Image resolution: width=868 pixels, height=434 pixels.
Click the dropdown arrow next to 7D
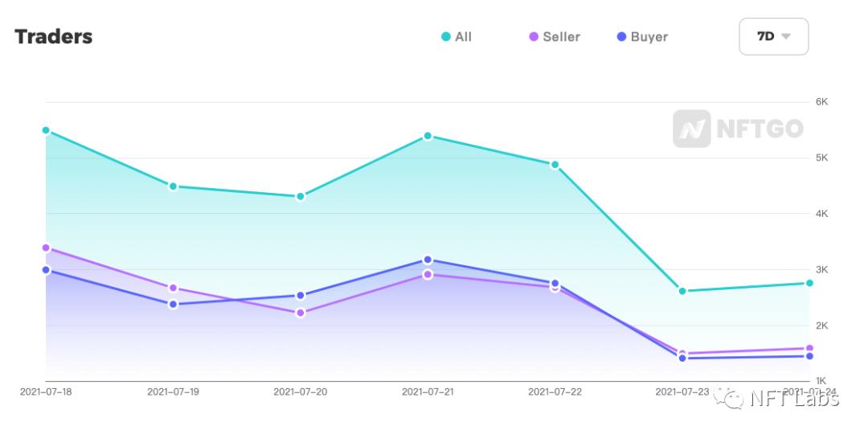[x=785, y=36]
